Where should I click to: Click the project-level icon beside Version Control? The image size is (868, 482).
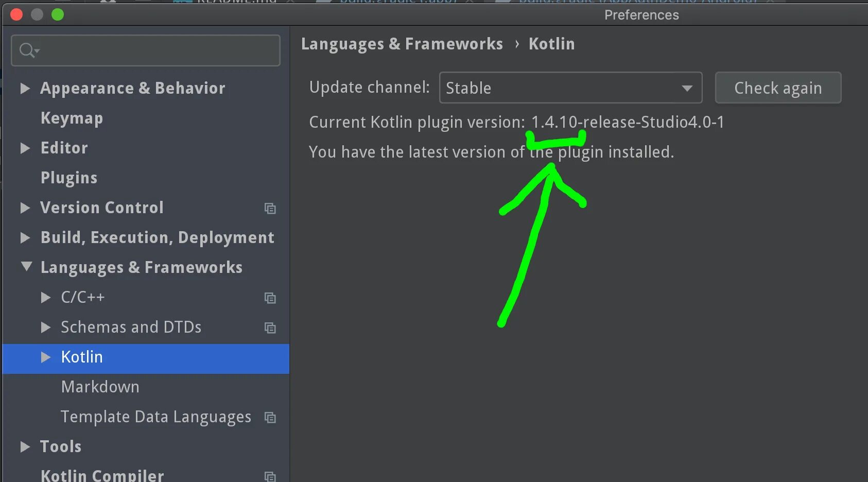[x=270, y=208]
